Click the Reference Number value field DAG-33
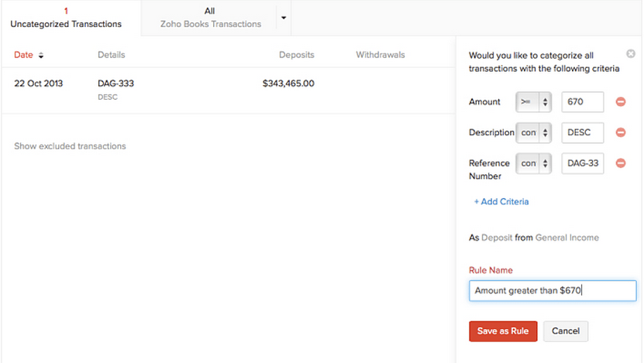Viewport: 644px width, 363px height. 583,163
